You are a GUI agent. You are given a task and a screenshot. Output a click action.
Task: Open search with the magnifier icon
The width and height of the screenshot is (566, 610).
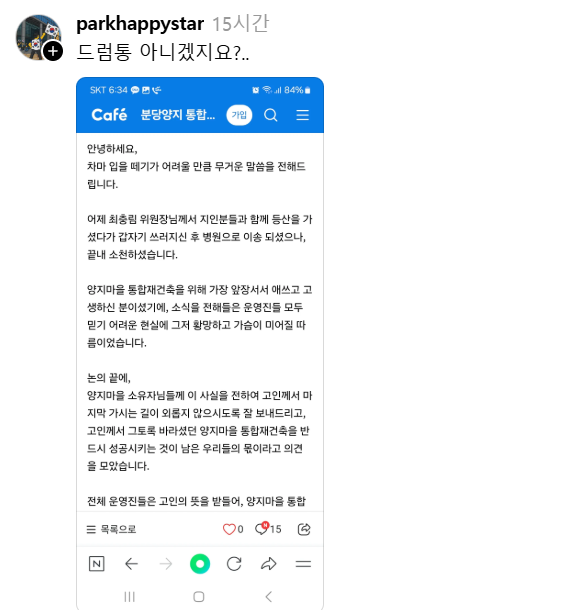[x=271, y=115]
